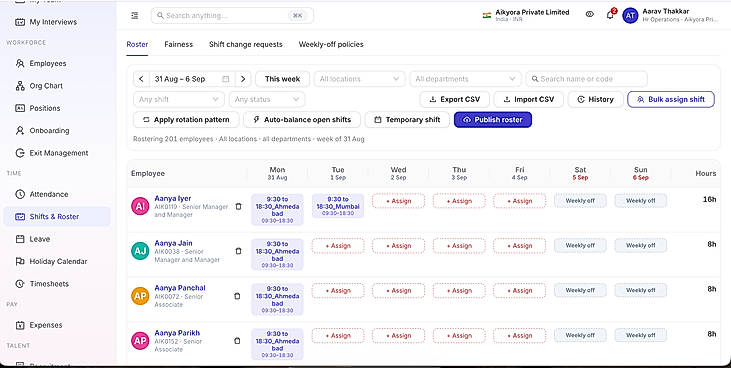
Task: Click Aanya Parikh Sunday Weekly off
Action: (641, 335)
